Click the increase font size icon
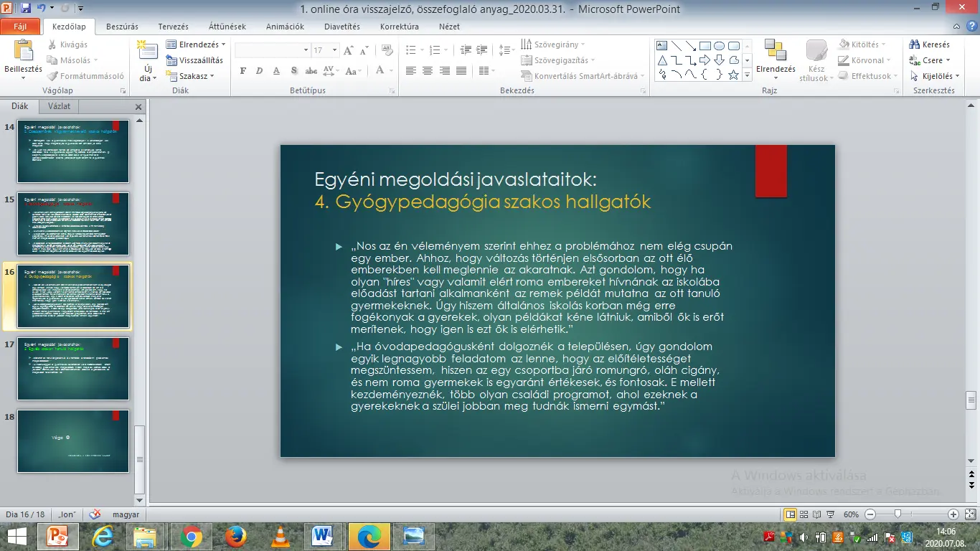Image resolution: width=980 pixels, height=551 pixels. click(x=349, y=50)
